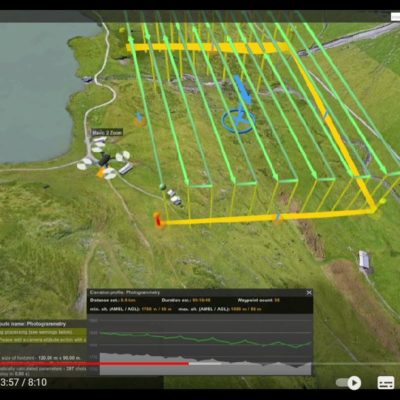Click the Distance est. value
This screenshot has width=400, height=400.
tap(128, 300)
